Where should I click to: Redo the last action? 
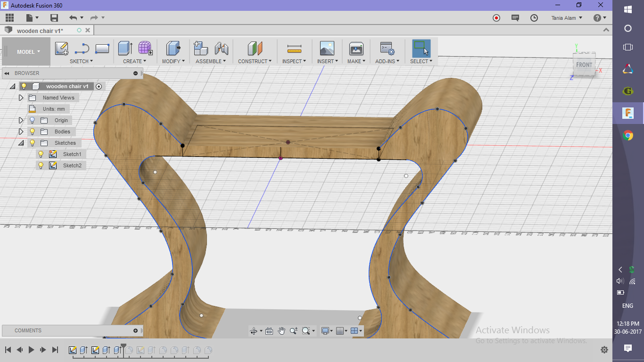(94, 18)
